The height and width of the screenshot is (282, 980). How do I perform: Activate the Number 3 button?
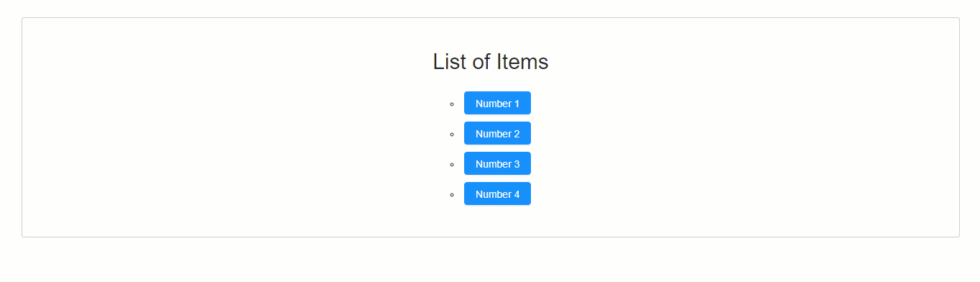tap(497, 163)
